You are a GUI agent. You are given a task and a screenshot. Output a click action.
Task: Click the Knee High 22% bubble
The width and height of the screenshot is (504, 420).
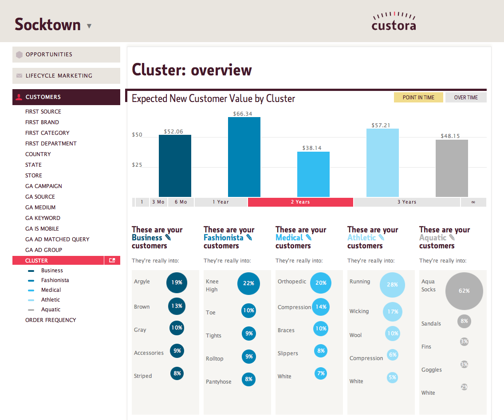coord(248,283)
